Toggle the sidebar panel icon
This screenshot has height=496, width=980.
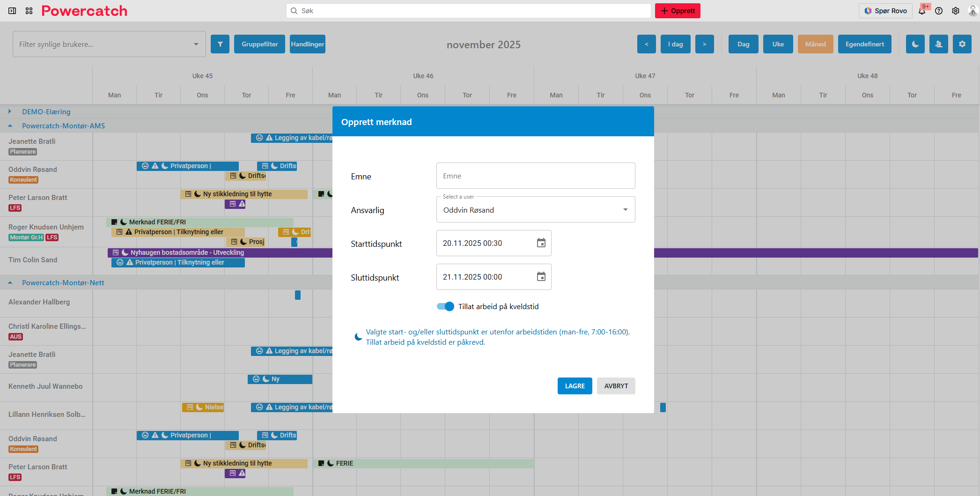coord(12,11)
